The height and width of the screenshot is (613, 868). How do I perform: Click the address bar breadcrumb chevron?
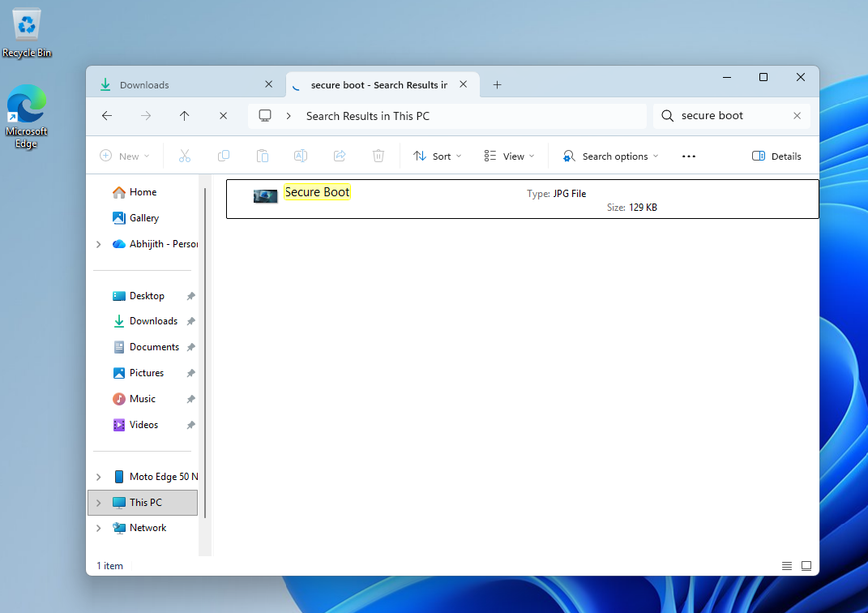(289, 116)
